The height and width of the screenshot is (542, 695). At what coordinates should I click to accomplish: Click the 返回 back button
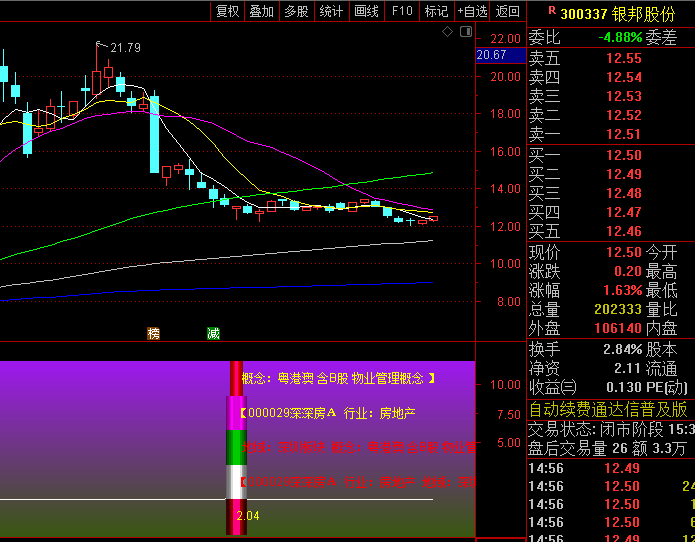508,11
